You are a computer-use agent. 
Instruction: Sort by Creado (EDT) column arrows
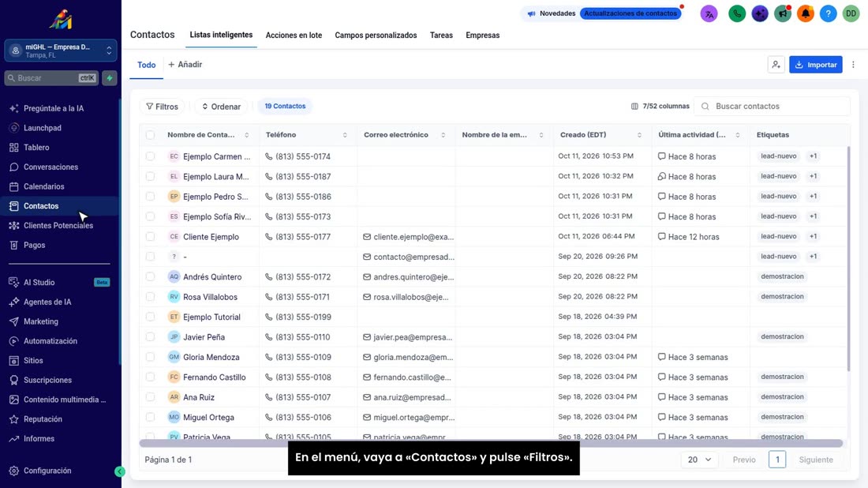tap(639, 135)
